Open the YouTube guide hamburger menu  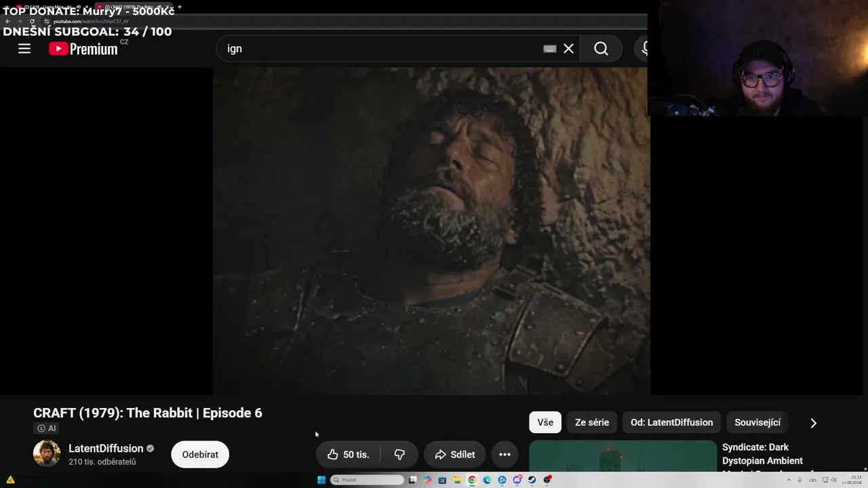point(24,49)
